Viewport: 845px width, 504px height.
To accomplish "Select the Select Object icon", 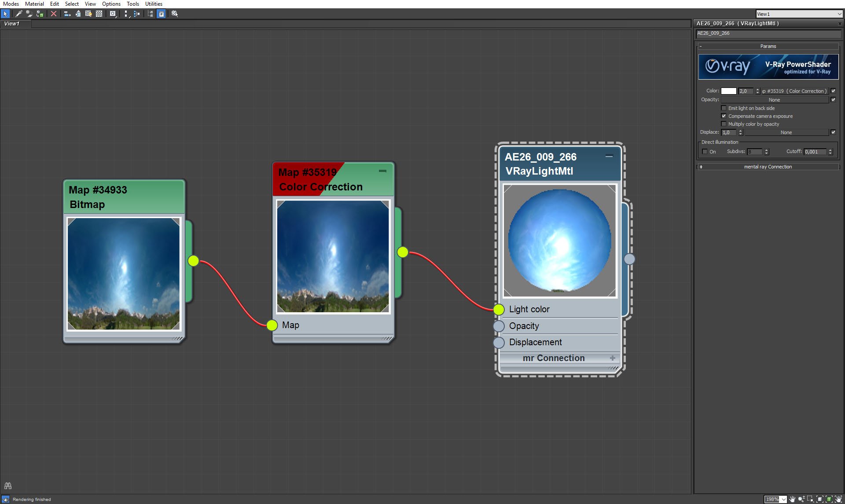I will (5, 13).
